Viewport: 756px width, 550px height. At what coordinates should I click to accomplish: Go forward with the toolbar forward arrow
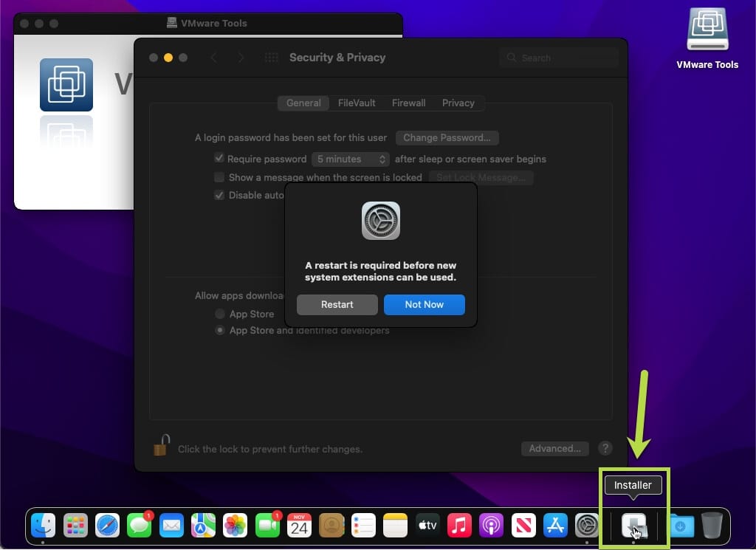click(241, 58)
